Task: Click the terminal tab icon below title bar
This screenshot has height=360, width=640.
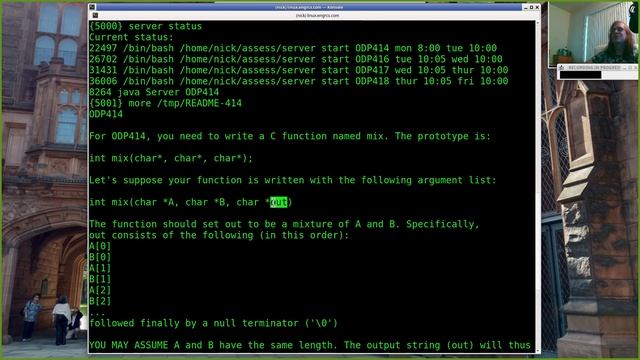Action: 95,15
